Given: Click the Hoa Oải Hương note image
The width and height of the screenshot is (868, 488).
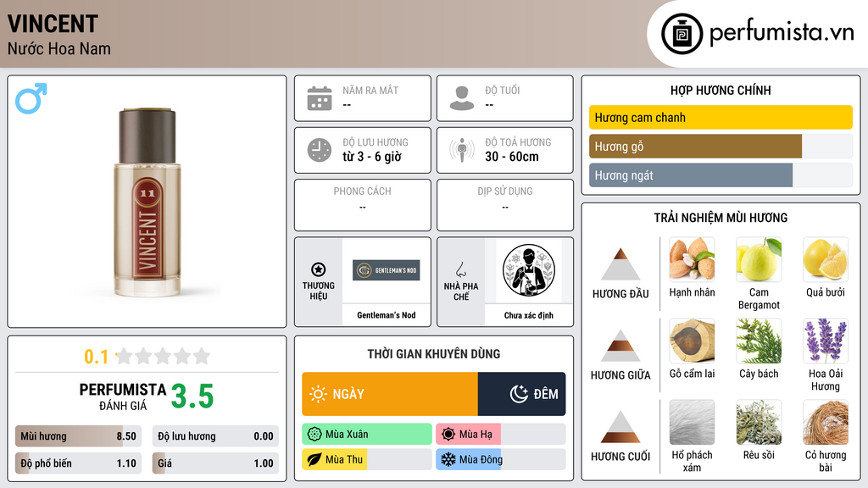Looking at the screenshot, I should point(826,341).
